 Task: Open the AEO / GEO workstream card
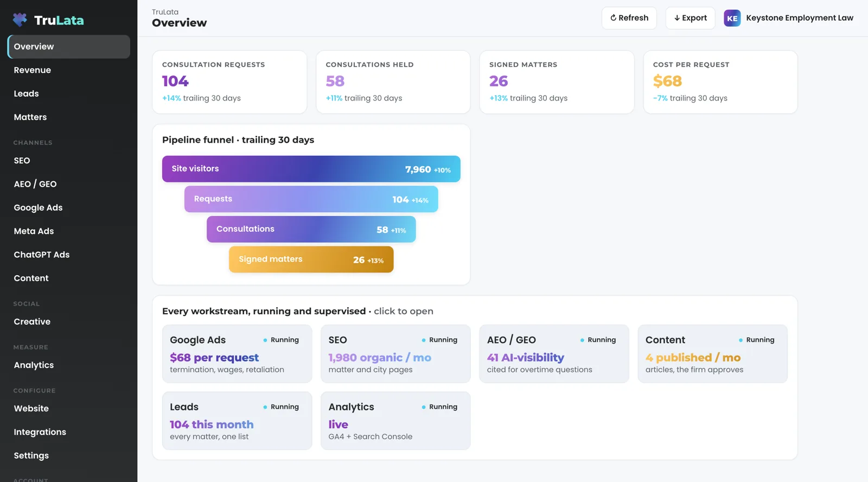coord(554,354)
